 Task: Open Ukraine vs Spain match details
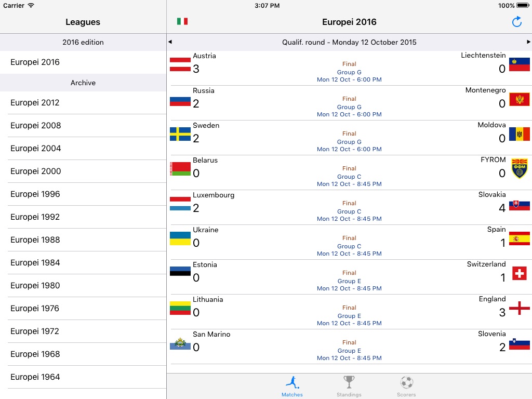pos(349,242)
